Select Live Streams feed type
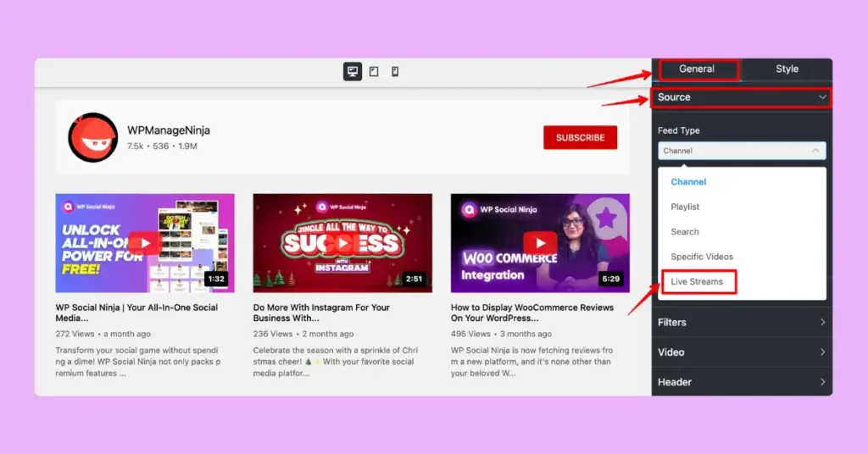The image size is (868, 454). [x=697, y=281]
